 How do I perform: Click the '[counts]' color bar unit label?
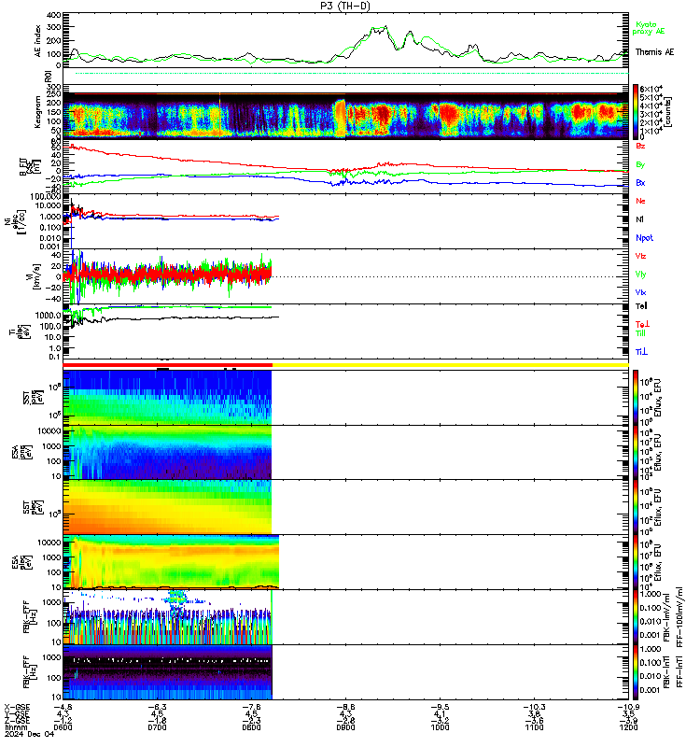[668, 112]
